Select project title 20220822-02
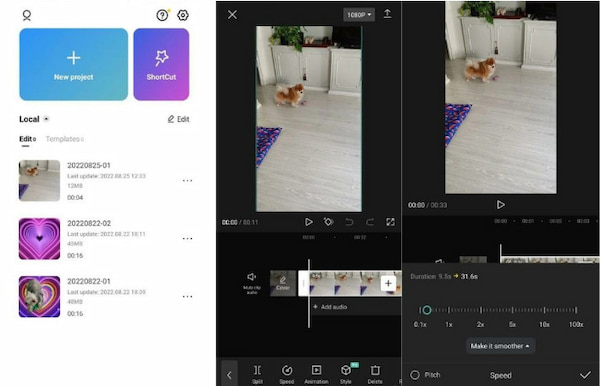This screenshot has height=386, width=600. click(x=89, y=223)
